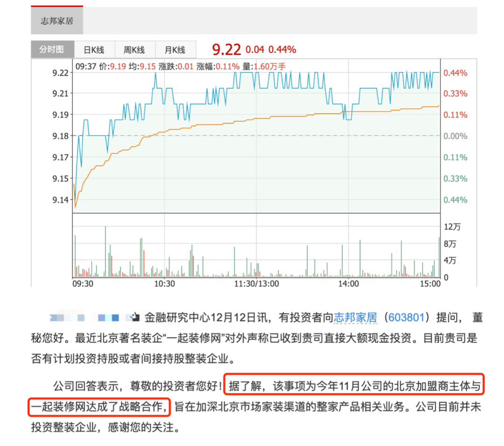504x446 pixels.
Task: Switch to the 日K线 chart tab
Action: pos(94,50)
